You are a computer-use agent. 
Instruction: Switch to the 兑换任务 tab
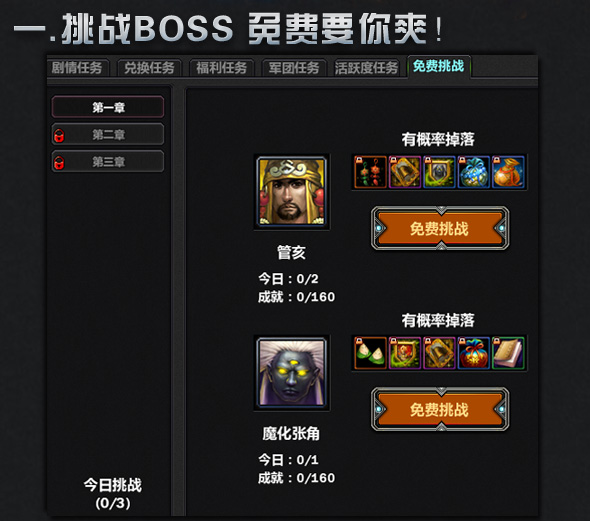coord(149,68)
